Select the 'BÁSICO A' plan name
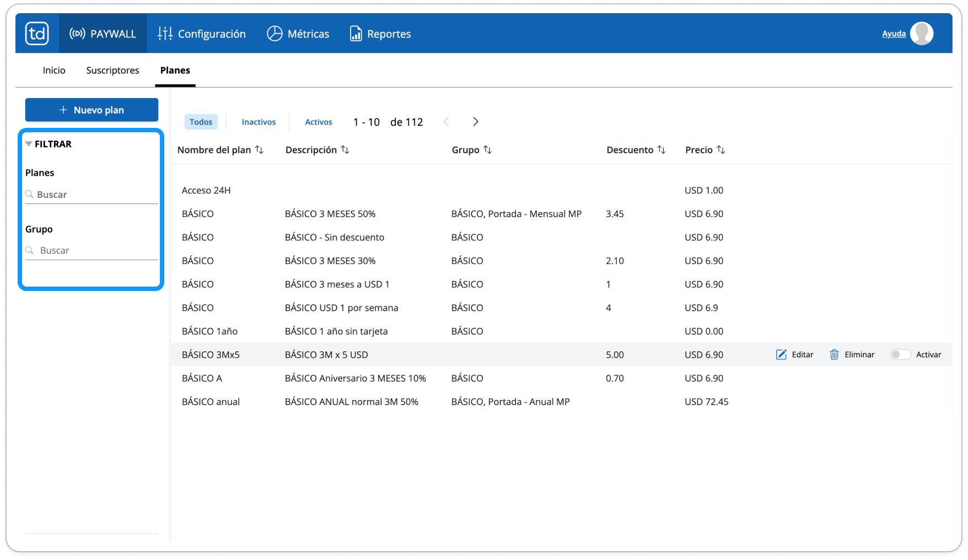This screenshot has width=968, height=560. pyautogui.click(x=202, y=378)
